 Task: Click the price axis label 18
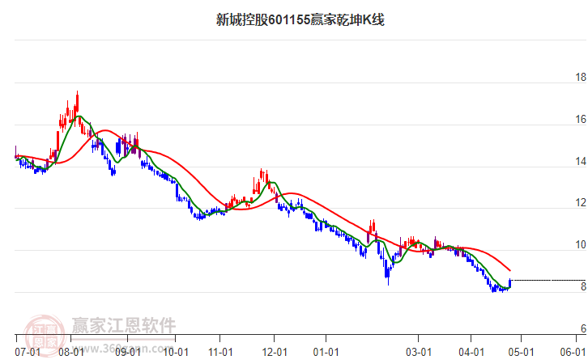tap(581, 77)
